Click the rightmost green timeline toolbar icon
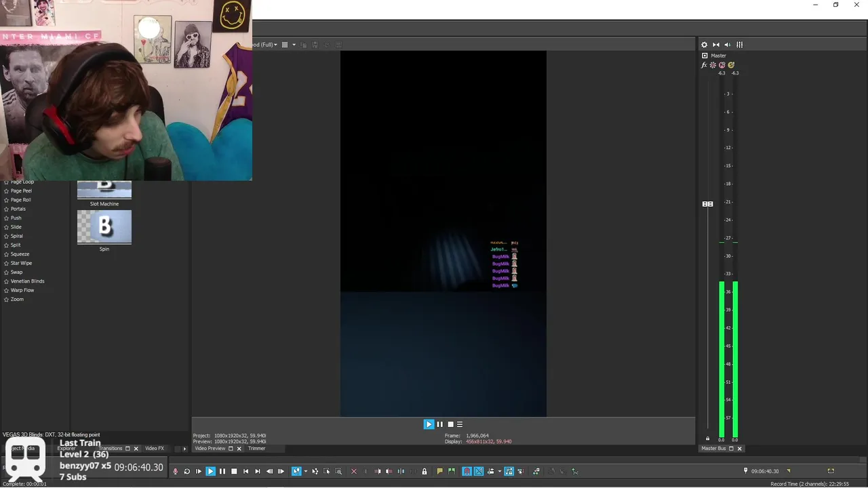This screenshot has height=488, width=868. pyautogui.click(x=575, y=471)
